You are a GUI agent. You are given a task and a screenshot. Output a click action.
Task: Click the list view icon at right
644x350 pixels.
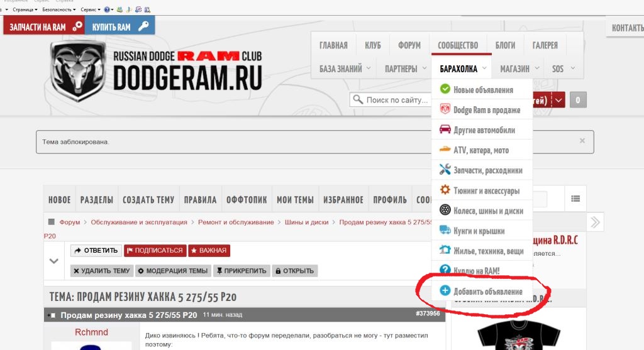[575, 199]
